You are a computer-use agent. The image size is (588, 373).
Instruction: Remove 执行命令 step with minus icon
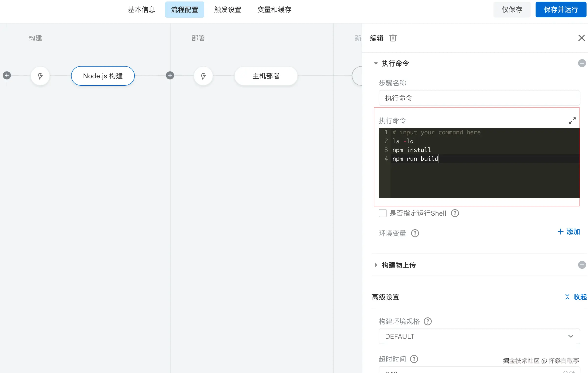(x=582, y=63)
